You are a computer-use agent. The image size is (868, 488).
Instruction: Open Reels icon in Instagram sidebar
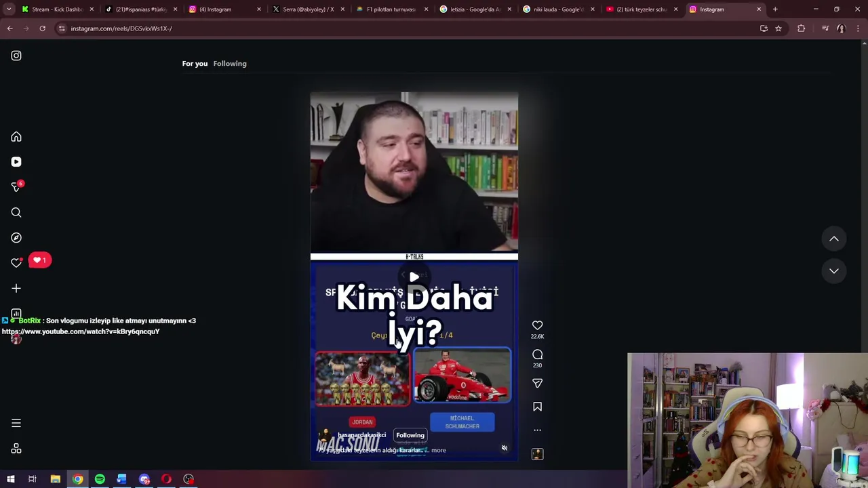[16, 162]
